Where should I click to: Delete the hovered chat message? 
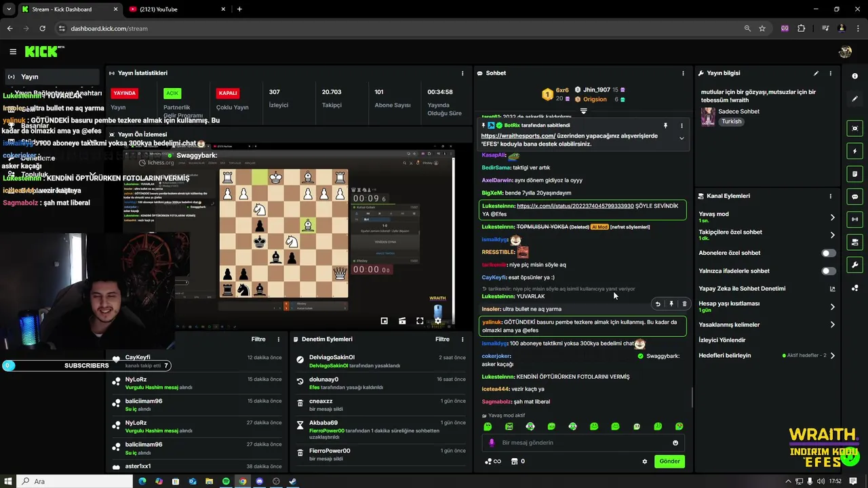pos(684,304)
